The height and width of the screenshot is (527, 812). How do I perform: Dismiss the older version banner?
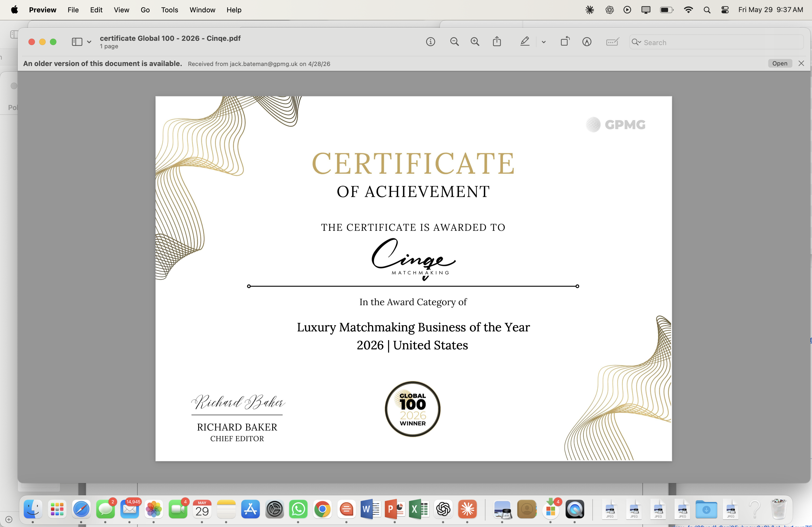coord(802,63)
